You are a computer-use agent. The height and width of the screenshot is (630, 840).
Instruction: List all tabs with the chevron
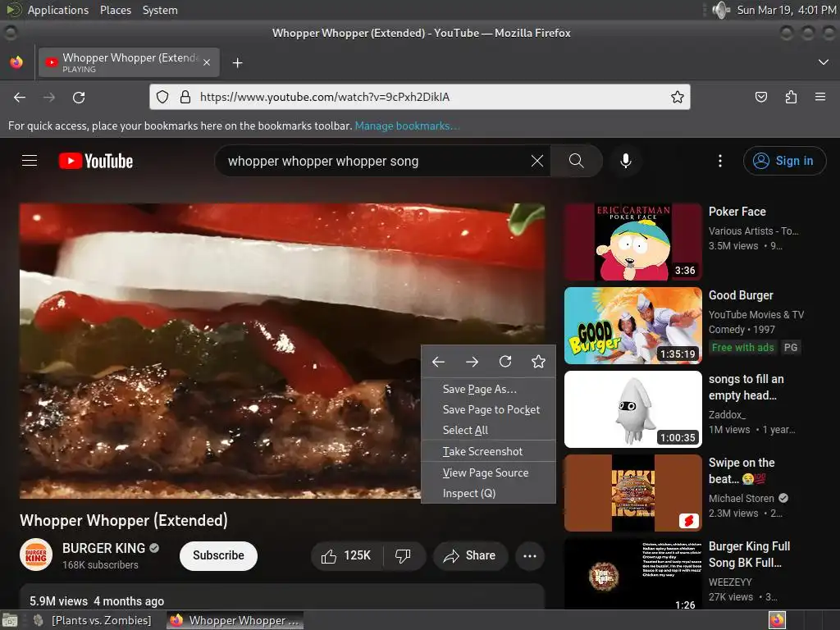point(824,62)
